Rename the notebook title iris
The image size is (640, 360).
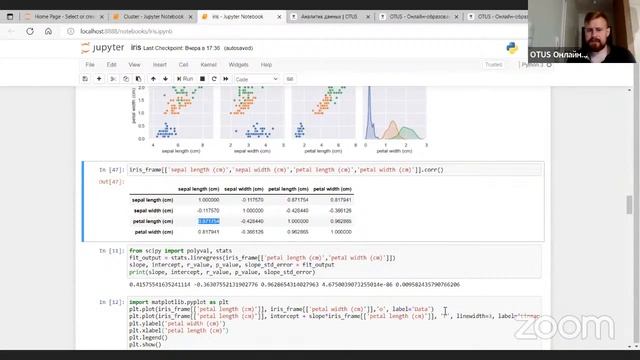136,48
